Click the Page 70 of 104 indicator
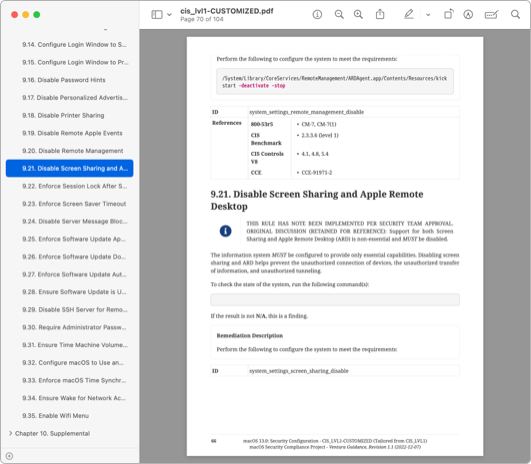531x464 pixels. click(x=202, y=19)
